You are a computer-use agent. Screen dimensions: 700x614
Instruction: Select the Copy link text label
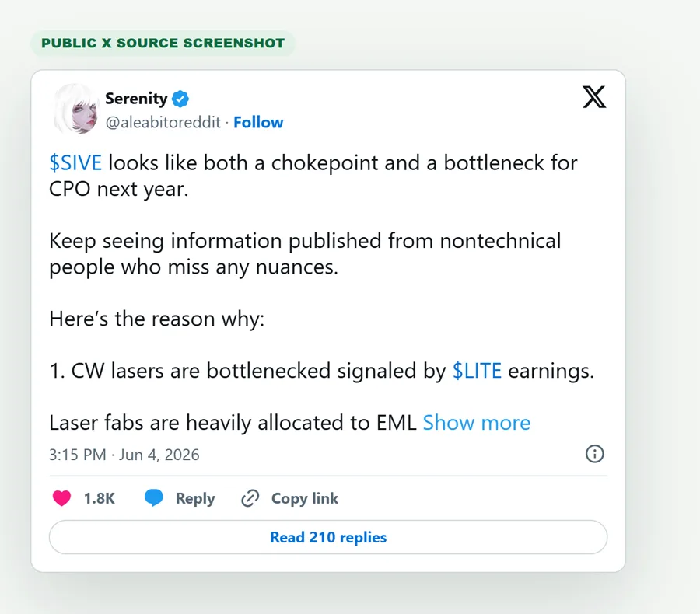305,498
